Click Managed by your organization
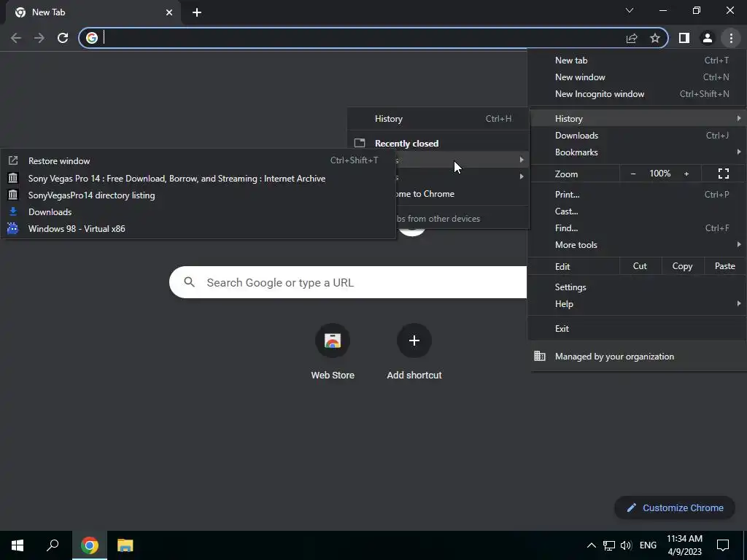Screen dimensions: 747x560 click(637, 356)
